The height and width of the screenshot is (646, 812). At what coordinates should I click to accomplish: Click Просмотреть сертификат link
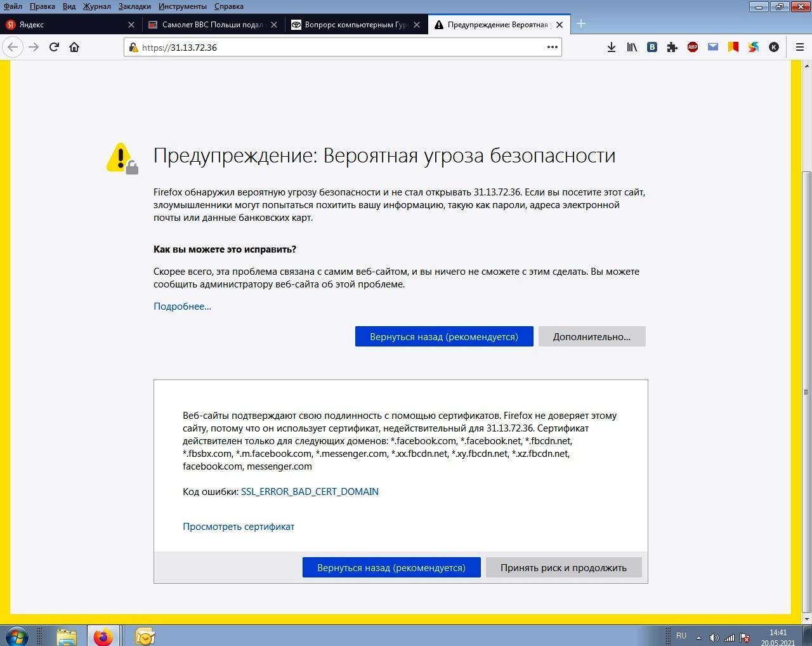pyautogui.click(x=239, y=527)
